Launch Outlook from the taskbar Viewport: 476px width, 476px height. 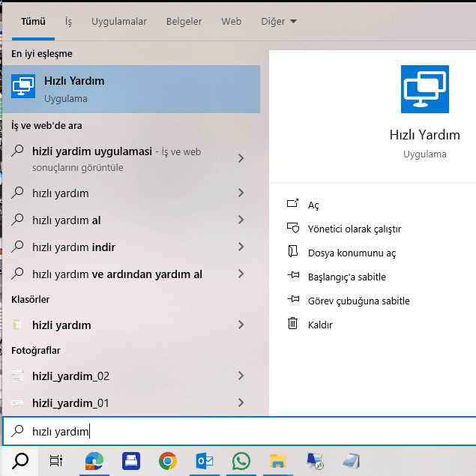205,460
